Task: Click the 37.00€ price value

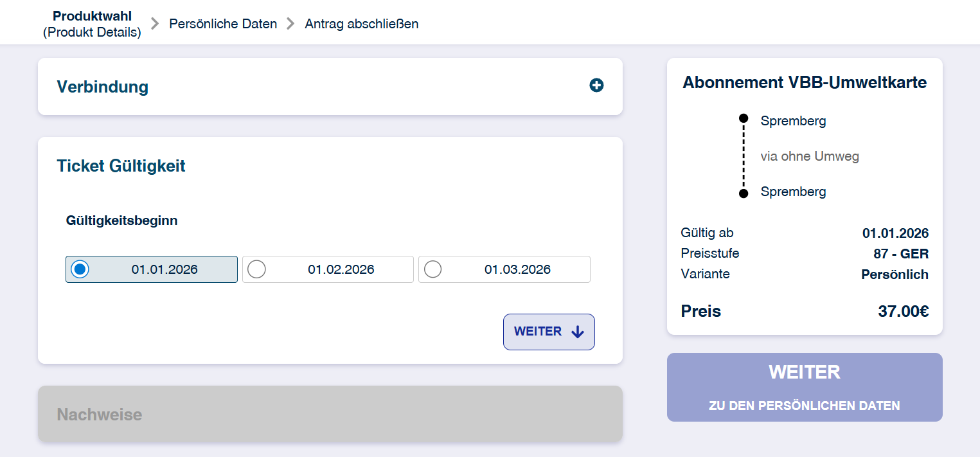Action: coord(903,312)
